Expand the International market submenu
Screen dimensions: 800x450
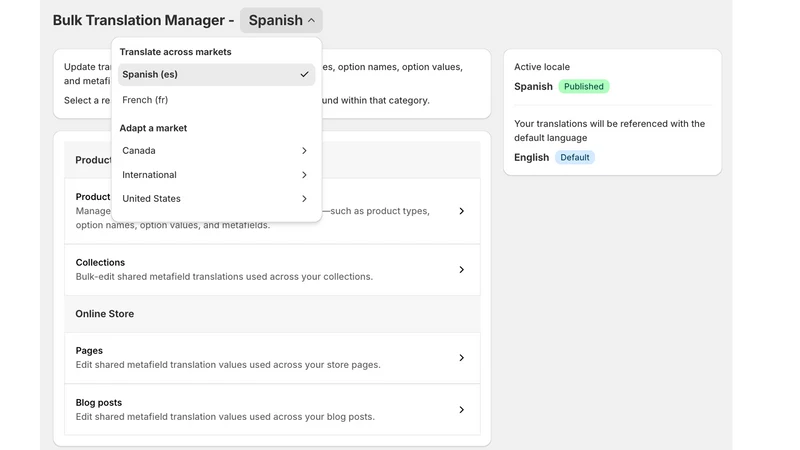[216, 174]
